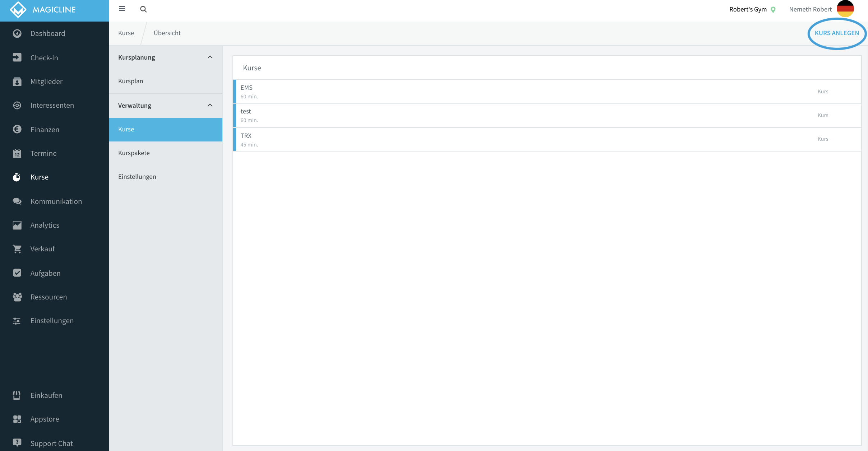Click the Finanzen euro icon
This screenshot has width=868, height=451.
[17, 129]
